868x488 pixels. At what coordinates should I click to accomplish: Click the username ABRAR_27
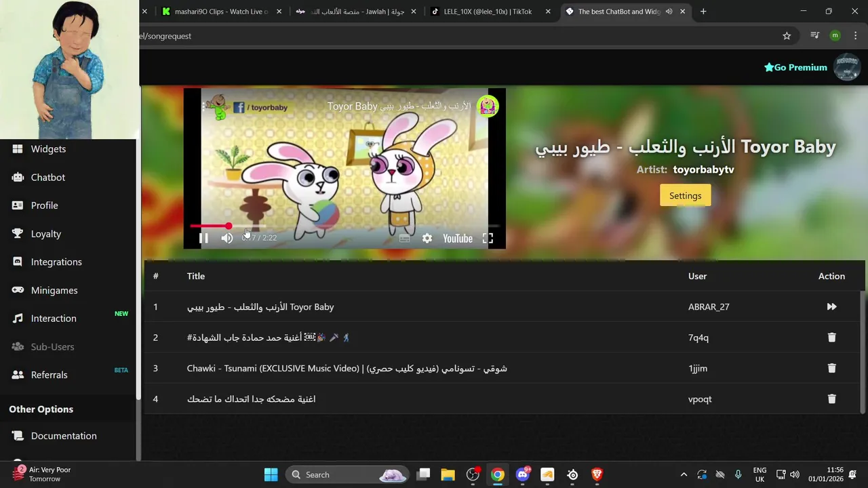point(709,307)
